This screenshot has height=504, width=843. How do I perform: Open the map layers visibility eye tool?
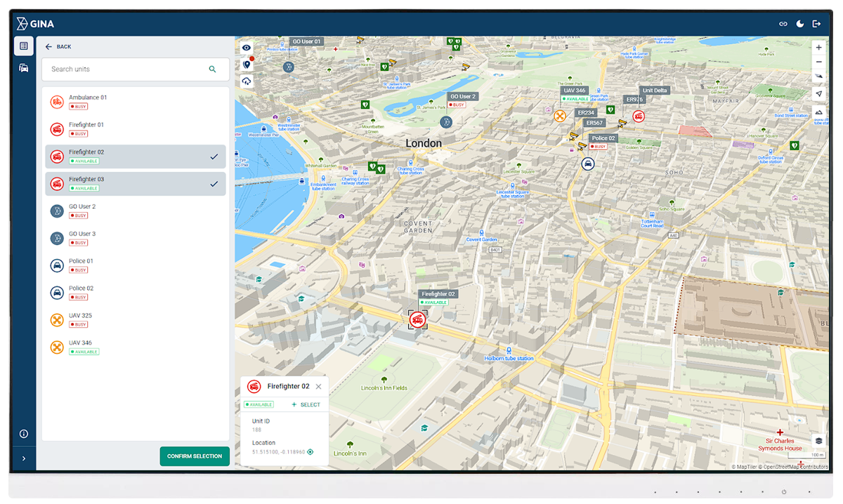[x=246, y=48]
